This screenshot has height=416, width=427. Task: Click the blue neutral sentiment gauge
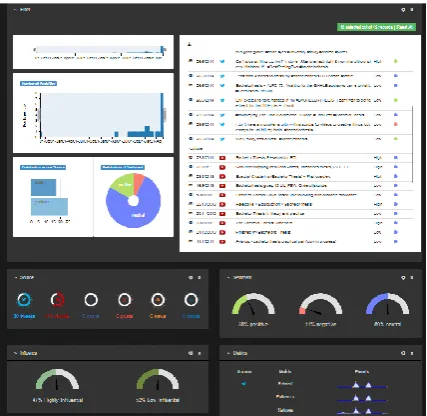pyautogui.click(x=387, y=304)
